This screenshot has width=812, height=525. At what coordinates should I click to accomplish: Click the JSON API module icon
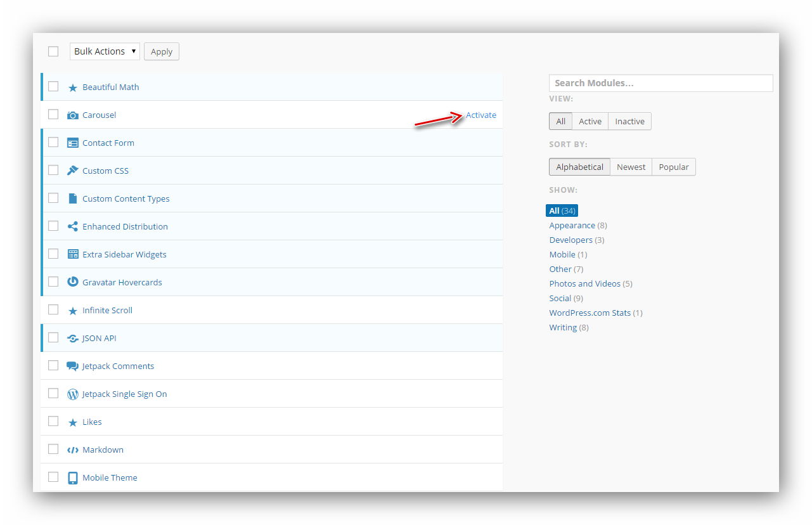[x=73, y=339]
